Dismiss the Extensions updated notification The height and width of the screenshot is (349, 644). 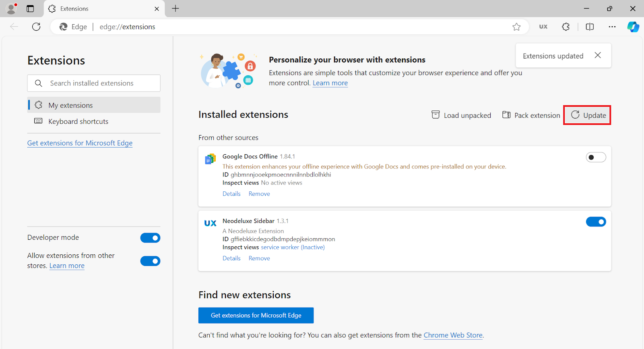(598, 56)
